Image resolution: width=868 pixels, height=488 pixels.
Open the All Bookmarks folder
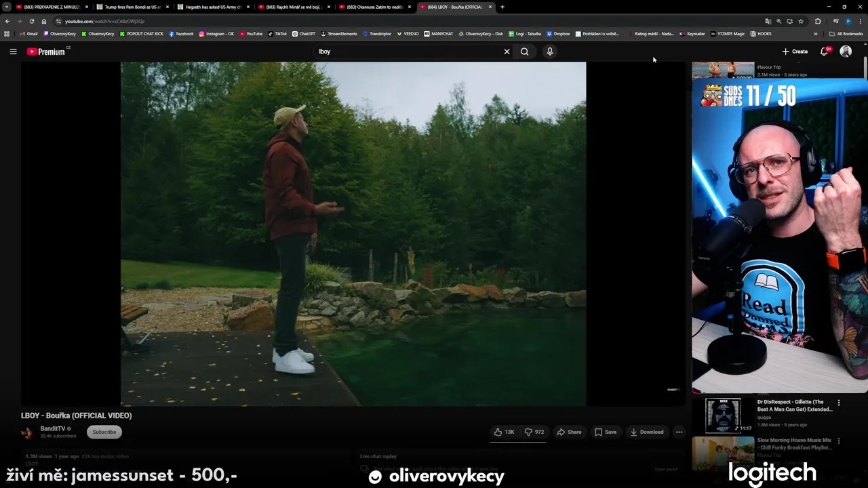point(846,33)
